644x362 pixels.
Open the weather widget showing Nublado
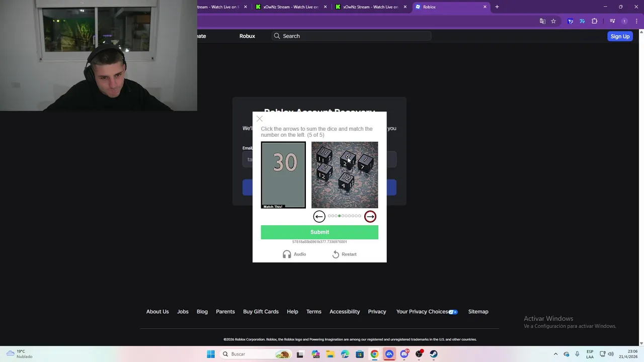(x=19, y=354)
